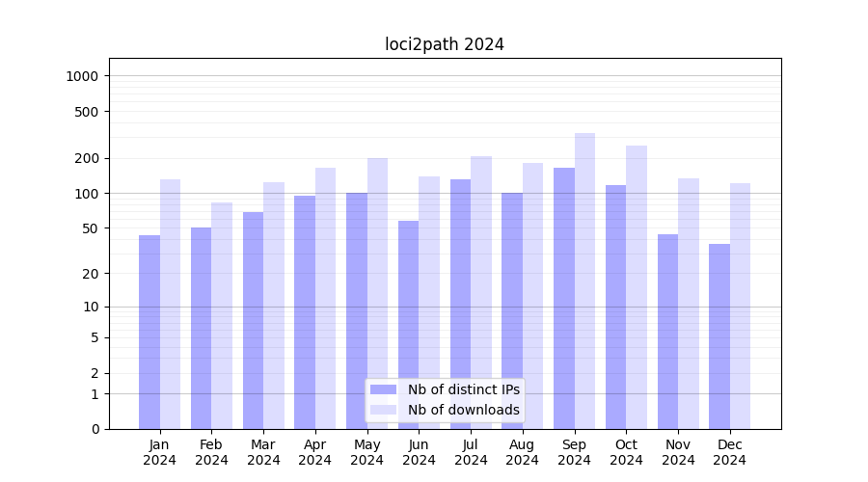The image size is (868, 482).
Task: Select the 'Nov 2024' x-axis label
Action: coord(678,452)
